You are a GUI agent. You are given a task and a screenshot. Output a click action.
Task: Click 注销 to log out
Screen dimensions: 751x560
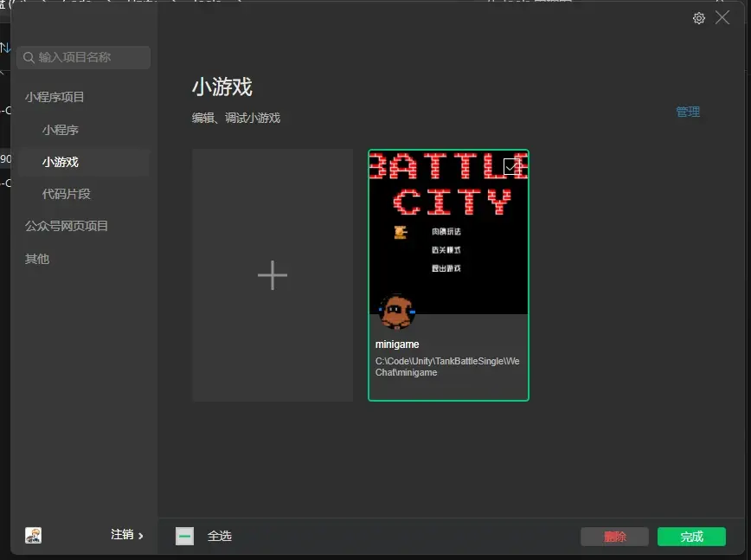pyautogui.click(x=122, y=534)
